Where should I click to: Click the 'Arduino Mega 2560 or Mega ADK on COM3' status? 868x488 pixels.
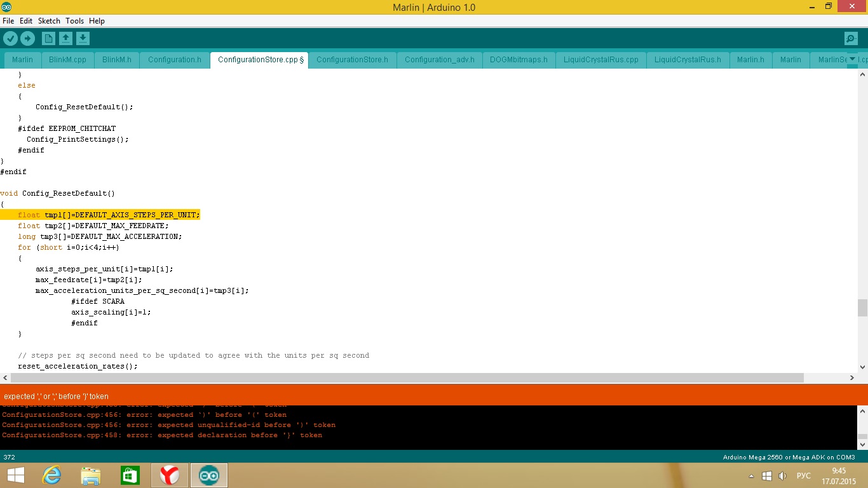(789, 457)
